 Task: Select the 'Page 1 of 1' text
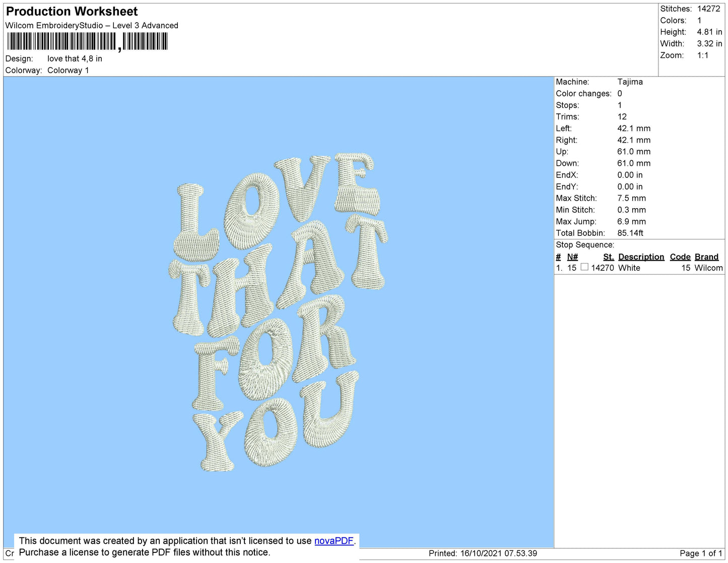pos(701,553)
